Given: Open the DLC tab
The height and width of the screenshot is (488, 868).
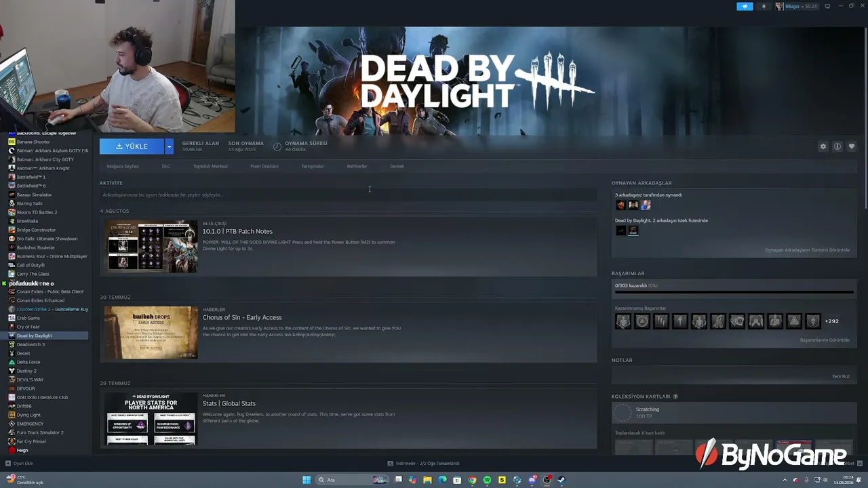Looking at the screenshot, I should pyautogui.click(x=166, y=166).
